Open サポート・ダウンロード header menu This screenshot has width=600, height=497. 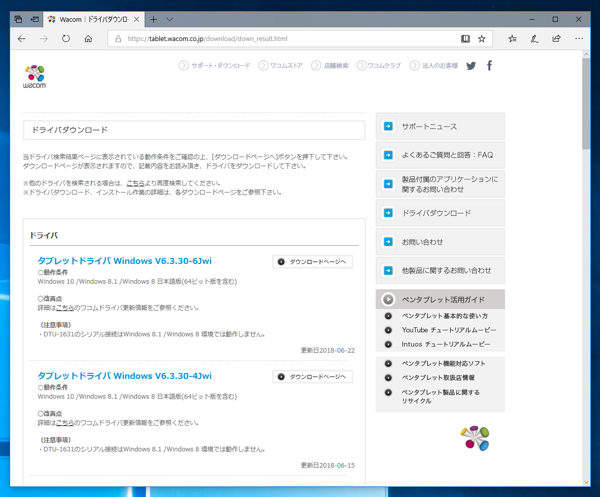pyautogui.click(x=215, y=66)
